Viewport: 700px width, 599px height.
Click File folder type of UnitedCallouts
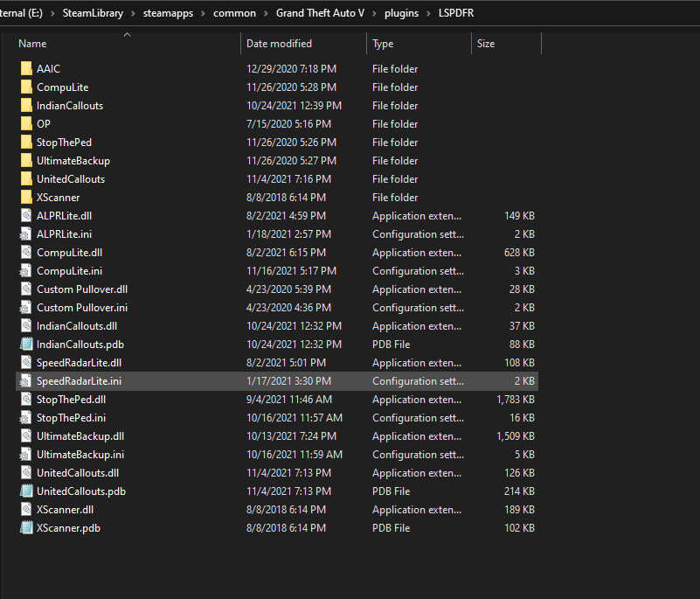(395, 178)
